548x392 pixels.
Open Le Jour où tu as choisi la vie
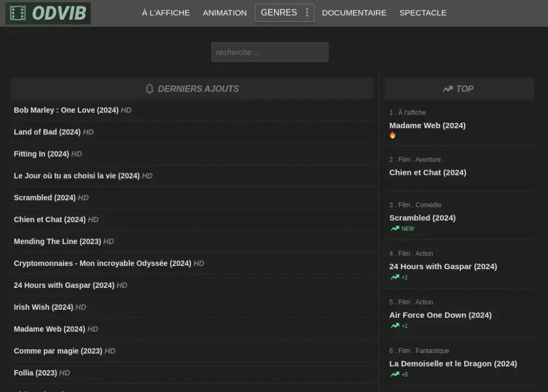coord(77,176)
